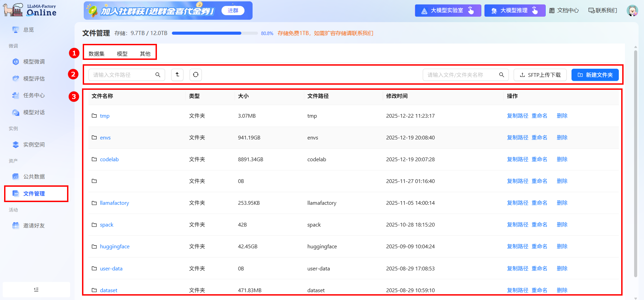Click the folder icon for user-data row
Image resolution: width=644 pixels, height=300 pixels.
tap(94, 268)
